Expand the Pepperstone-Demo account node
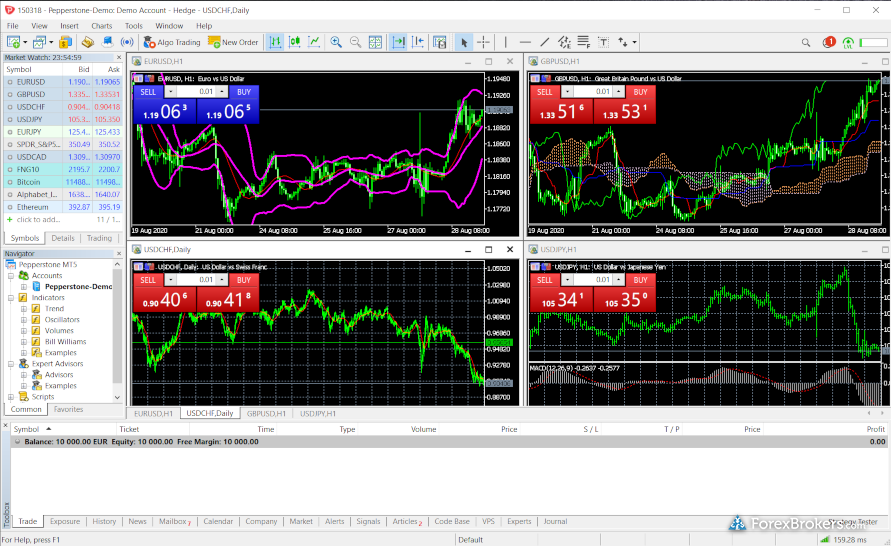Viewport: 891px width, 546px height. [24, 286]
